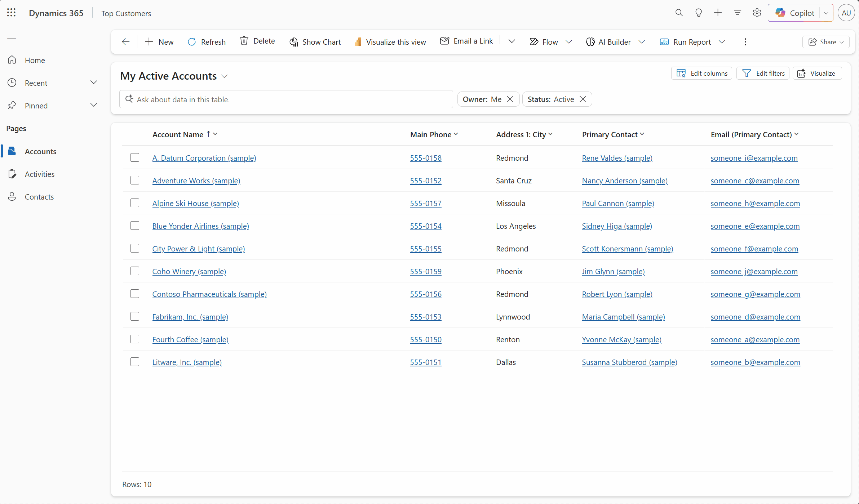Select the Coho Winery row checkbox
859x504 pixels.
pos(135,271)
